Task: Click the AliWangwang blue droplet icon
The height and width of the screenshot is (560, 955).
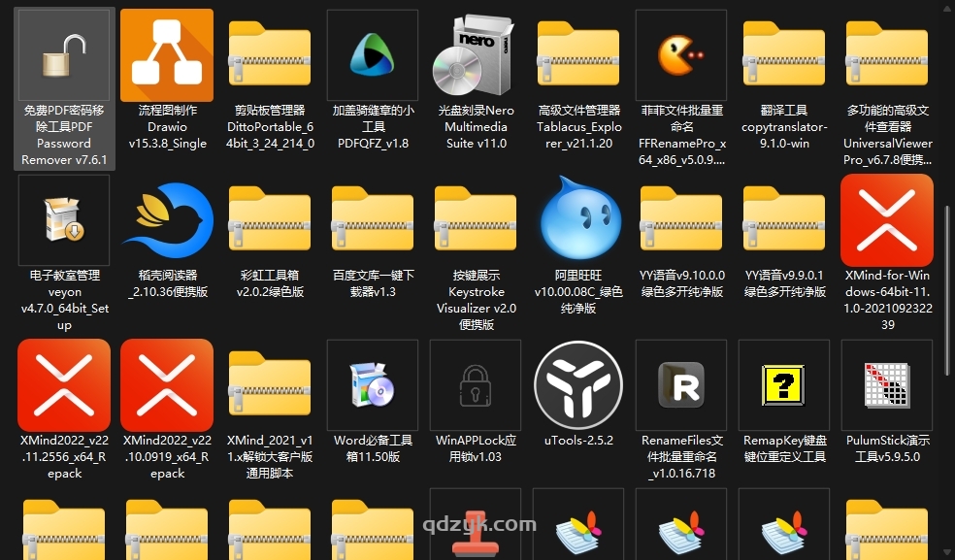Action: click(578, 220)
